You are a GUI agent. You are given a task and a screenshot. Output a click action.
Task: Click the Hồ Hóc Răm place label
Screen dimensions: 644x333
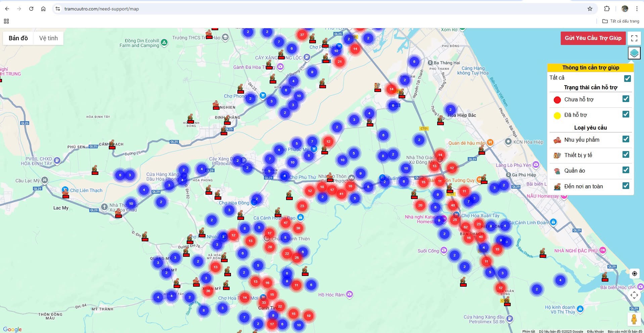[331, 295]
